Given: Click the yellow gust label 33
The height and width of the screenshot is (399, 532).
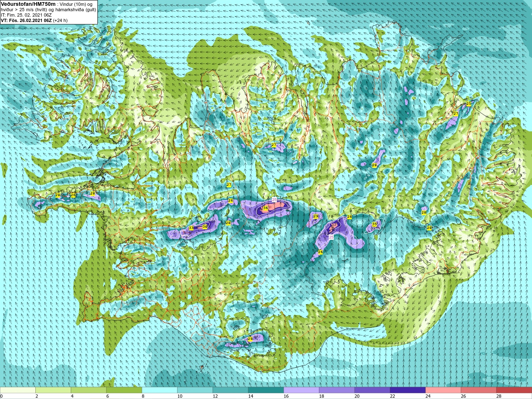Looking at the screenshot, I should tap(191, 228).
